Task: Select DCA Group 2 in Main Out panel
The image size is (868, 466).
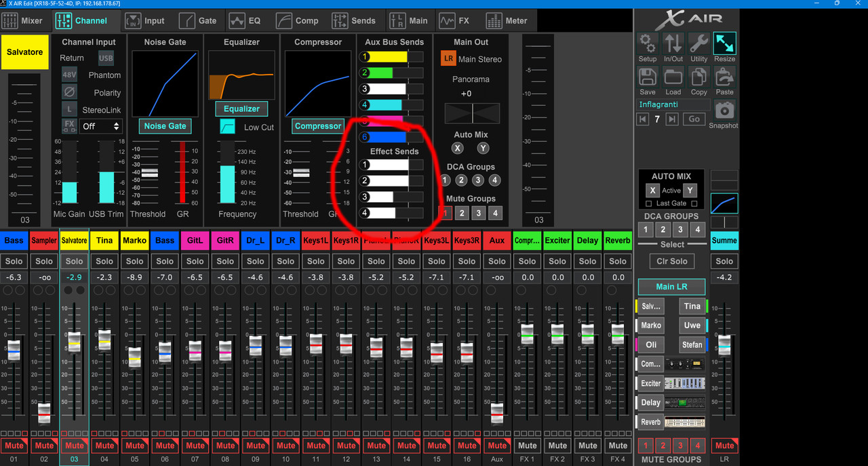Action: [x=461, y=180]
